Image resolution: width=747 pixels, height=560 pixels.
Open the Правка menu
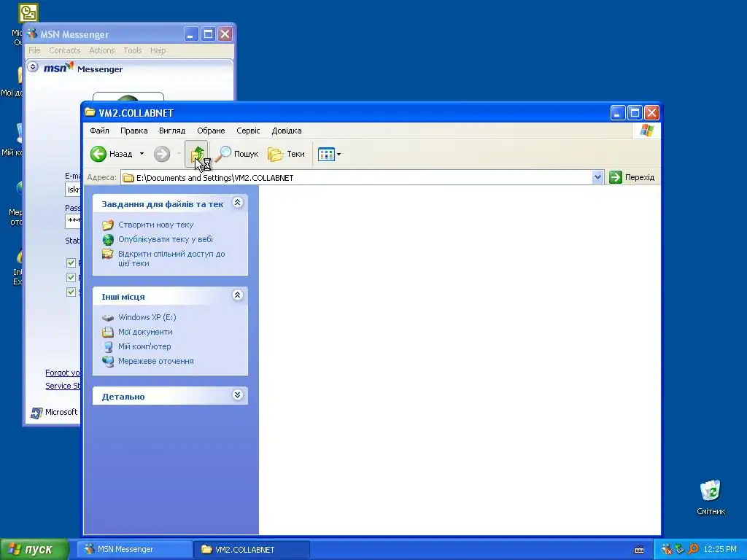click(x=134, y=131)
